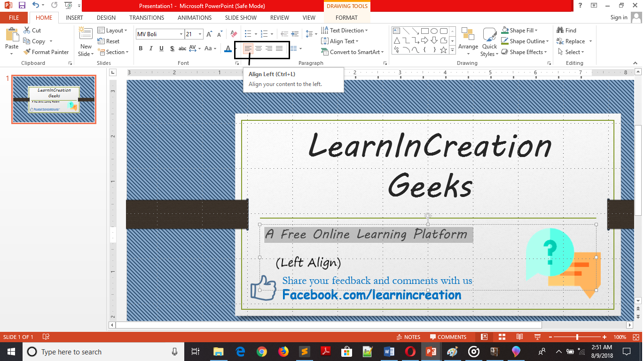
Task: Open the TRANSITIONS ribbon tab
Action: [x=147, y=18]
